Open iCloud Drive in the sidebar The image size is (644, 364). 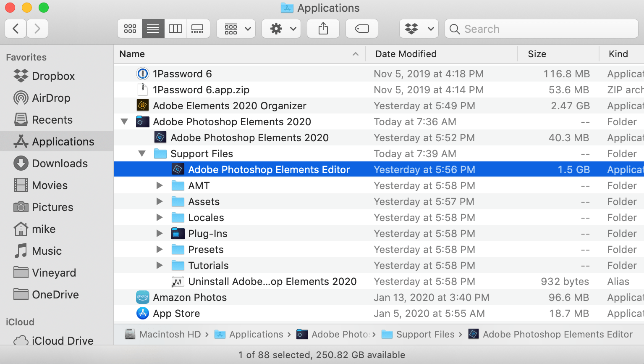(57, 340)
